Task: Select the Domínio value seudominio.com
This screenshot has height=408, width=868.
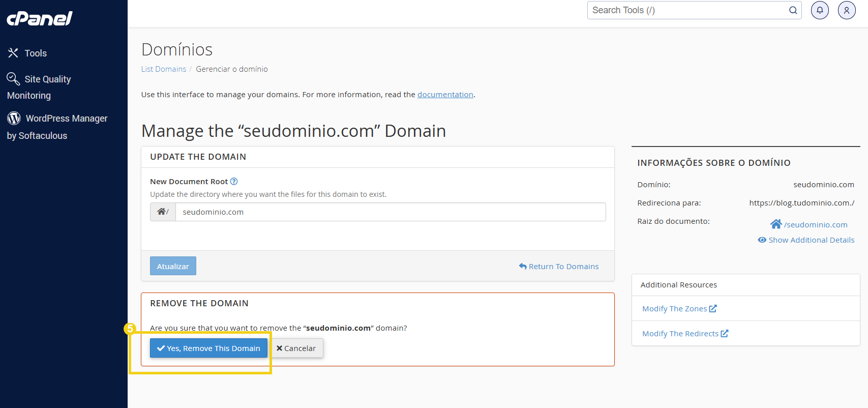Action: point(824,185)
